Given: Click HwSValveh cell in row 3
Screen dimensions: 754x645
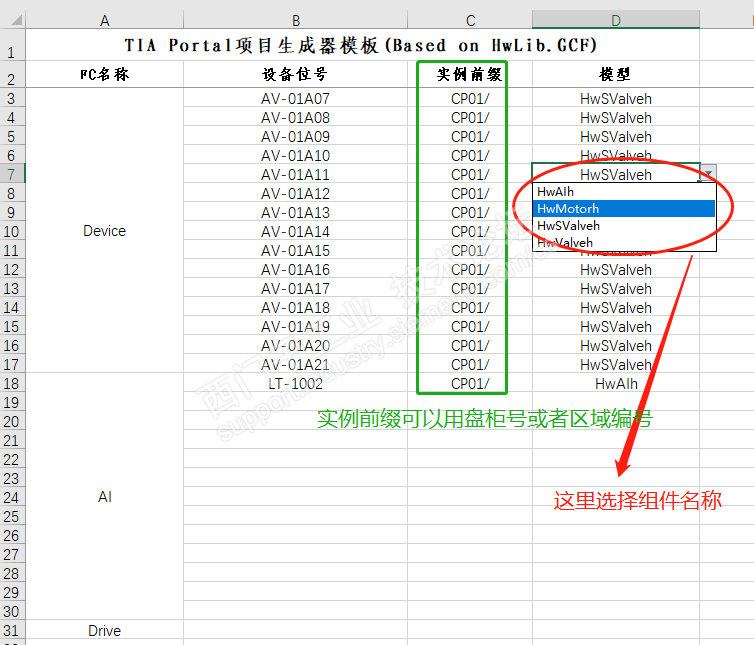Looking at the screenshot, I should [x=616, y=98].
